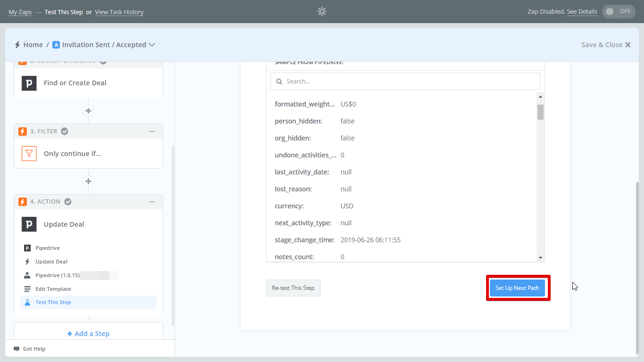Click the person icon beside Pipedrive account
This screenshot has height=362, width=644.
(27, 275)
